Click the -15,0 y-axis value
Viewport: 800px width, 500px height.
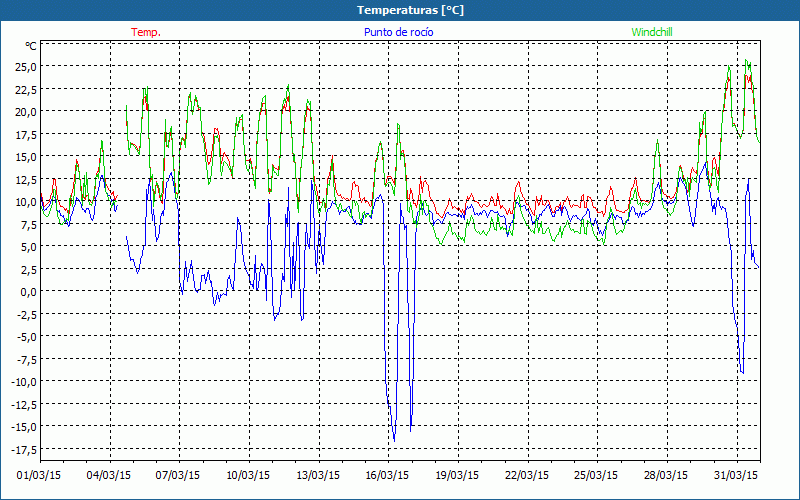[x=24, y=426]
